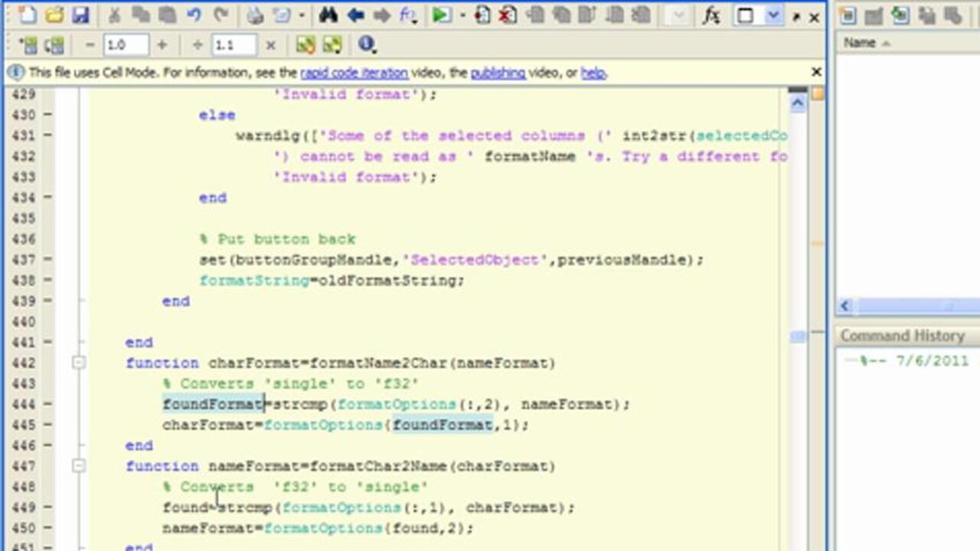The width and height of the screenshot is (980, 551).
Task: Open Find with the binoculars icon
Action: (x=328, y=15)
